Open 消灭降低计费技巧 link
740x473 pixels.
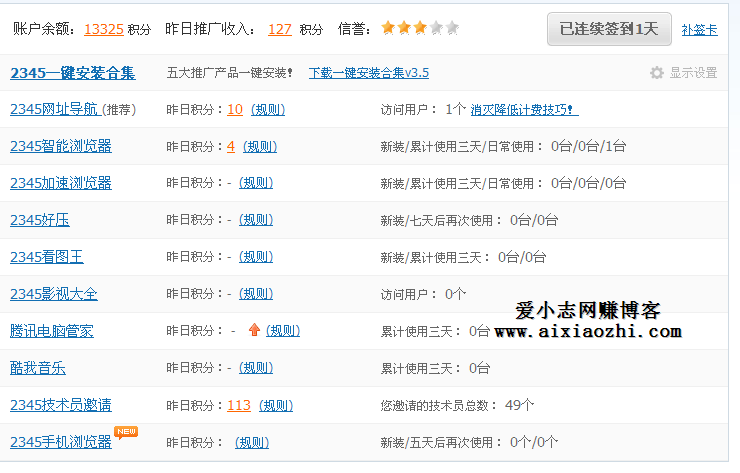524,110
